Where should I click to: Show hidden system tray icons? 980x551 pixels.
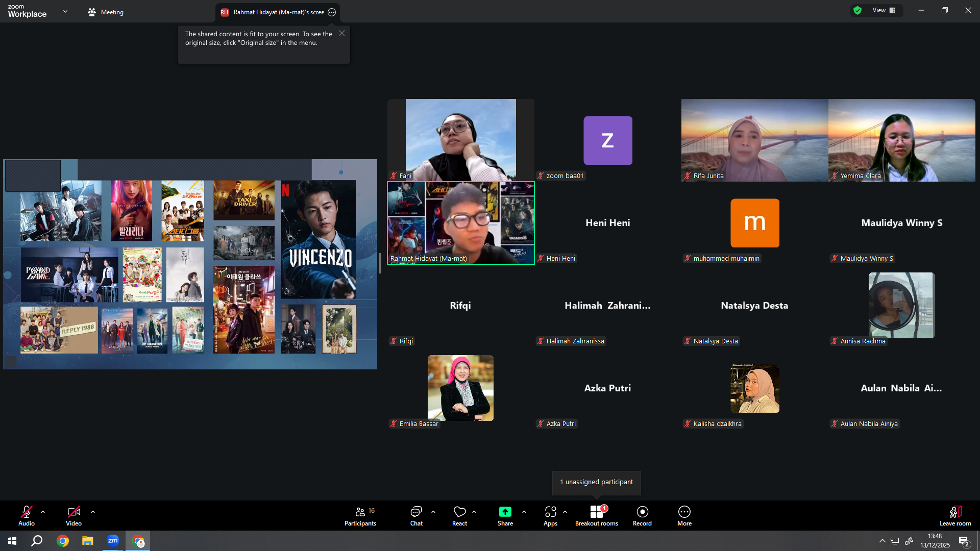882,541
